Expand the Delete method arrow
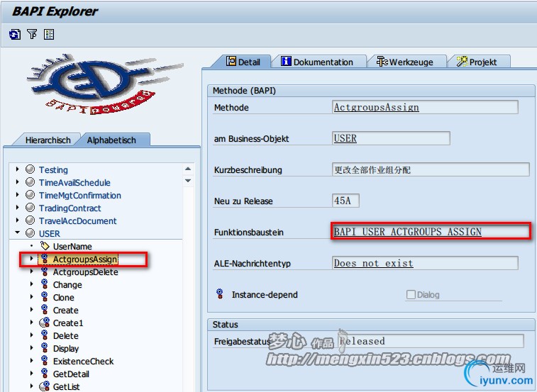Screen dimensions: 537x392 [31, 335]
